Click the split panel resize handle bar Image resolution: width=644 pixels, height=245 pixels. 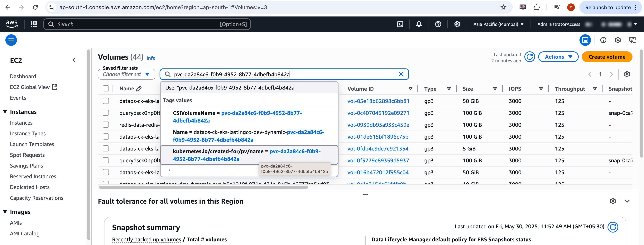click(365, 194)
